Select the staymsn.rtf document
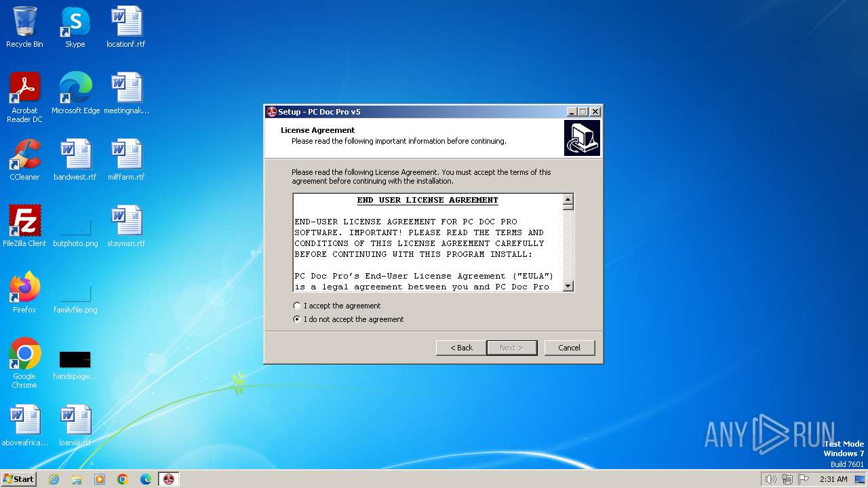 point(126,226)
